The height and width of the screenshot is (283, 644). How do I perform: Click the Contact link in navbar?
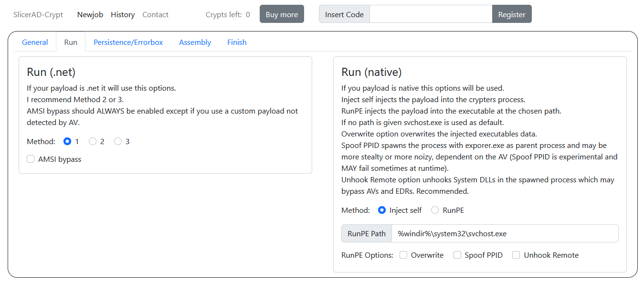155,14
